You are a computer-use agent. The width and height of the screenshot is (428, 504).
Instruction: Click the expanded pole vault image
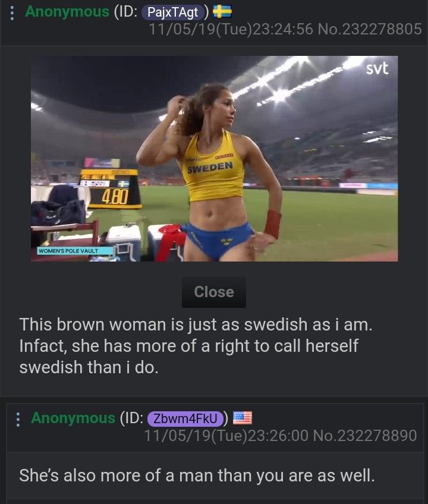[x=214, y=159]
